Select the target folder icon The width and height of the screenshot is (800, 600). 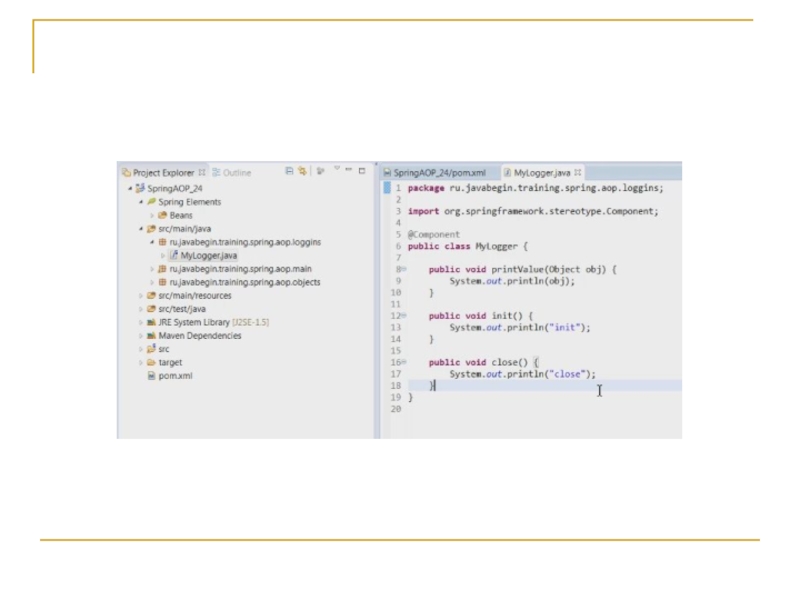point(151,363)
